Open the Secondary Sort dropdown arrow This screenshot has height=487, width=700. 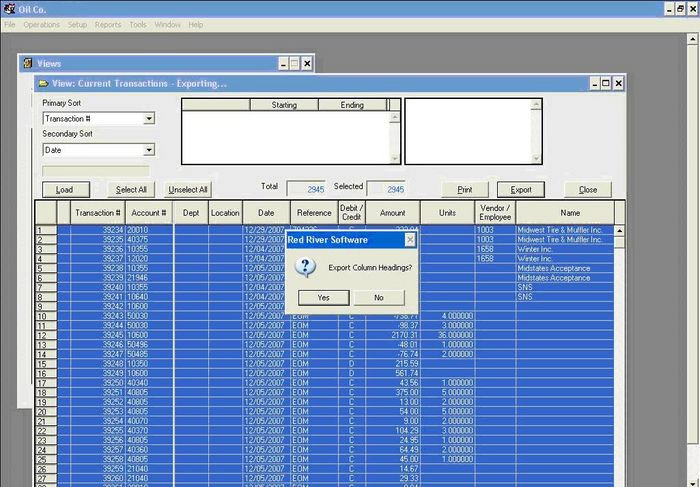pyautogui.click(x=149, y=150)
